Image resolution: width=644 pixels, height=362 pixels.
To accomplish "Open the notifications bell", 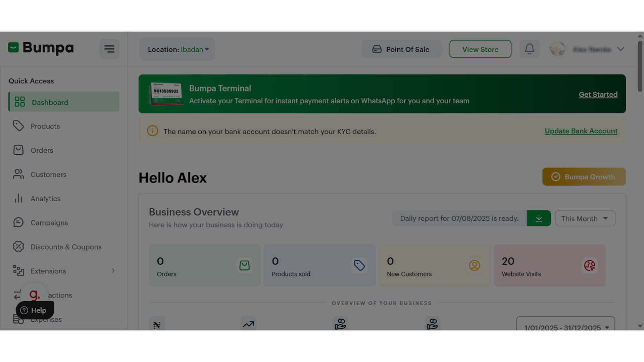I will 529,49.
